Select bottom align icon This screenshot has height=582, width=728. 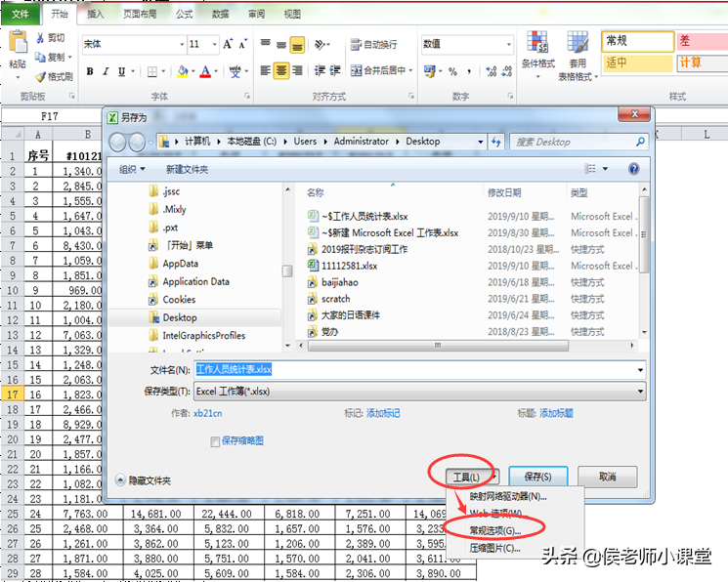coord(297,45)
